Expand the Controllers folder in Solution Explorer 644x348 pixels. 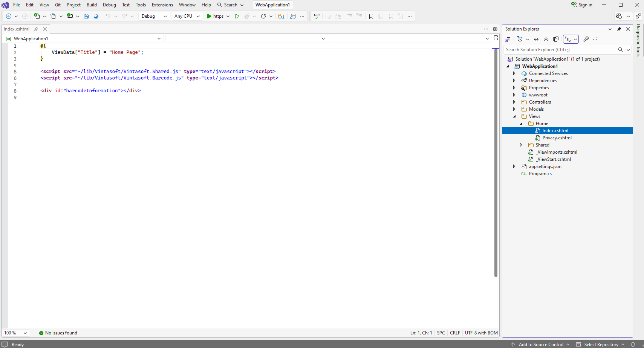click(514, 102)
